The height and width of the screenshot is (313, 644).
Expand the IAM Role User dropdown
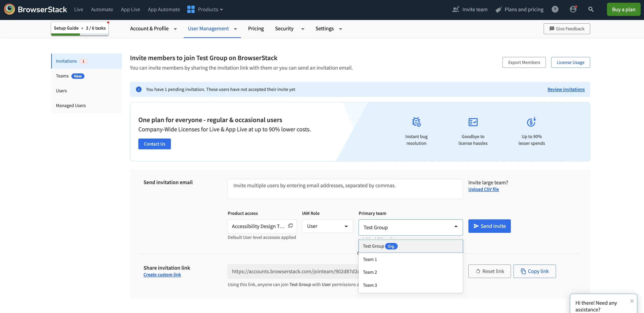point(327,226)
